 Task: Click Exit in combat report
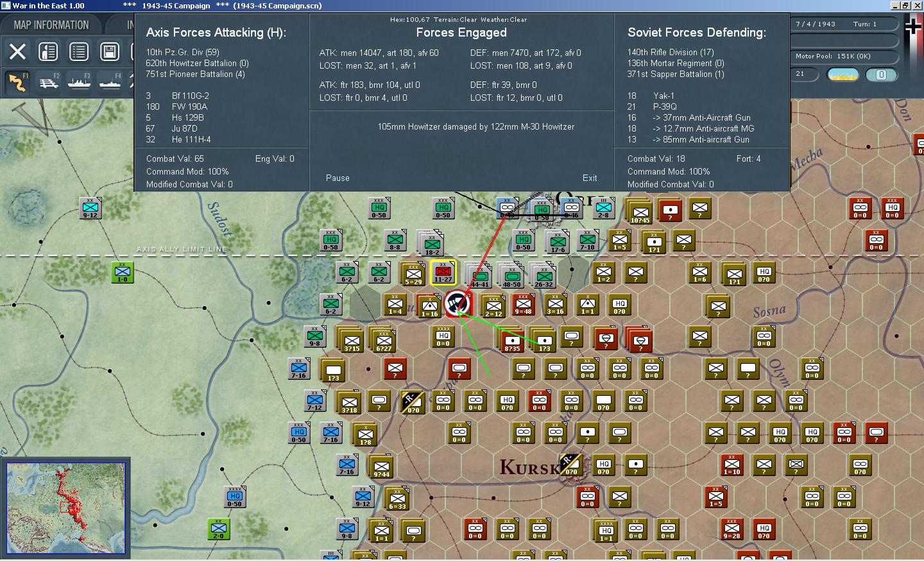tap(590, 178)
